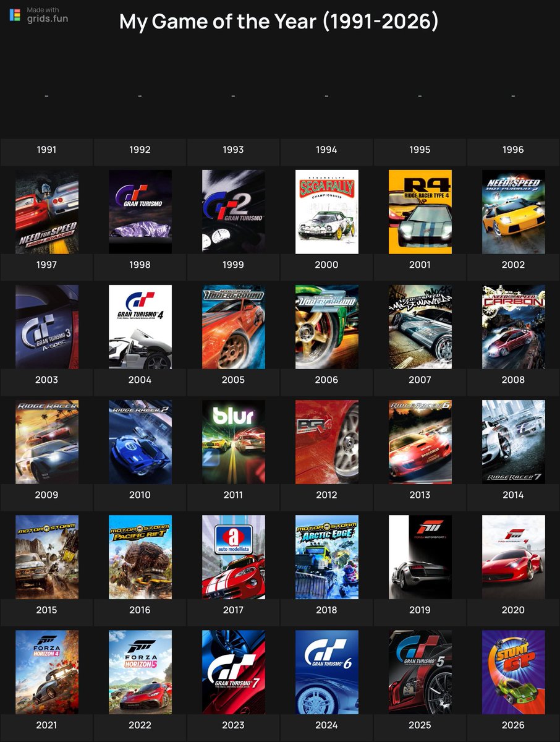Viewport: 560px width, 742px height.
Task: Select the Forza Motorsport 3 cover
Action: [x=420, y=557]
